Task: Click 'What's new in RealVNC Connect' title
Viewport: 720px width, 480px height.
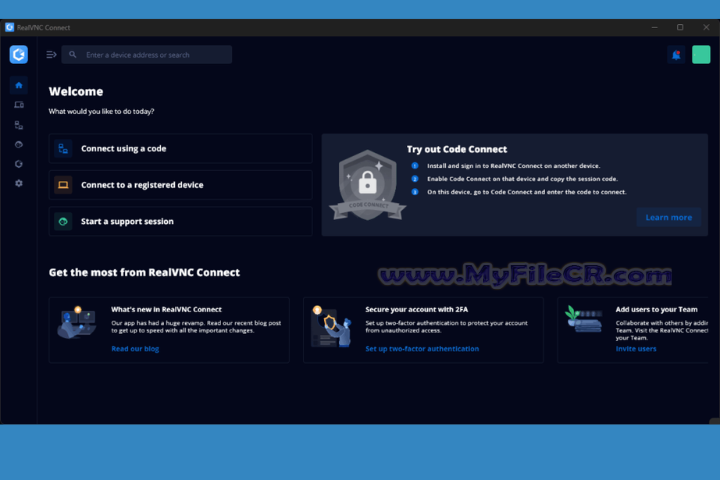Action: pos(166,310)
